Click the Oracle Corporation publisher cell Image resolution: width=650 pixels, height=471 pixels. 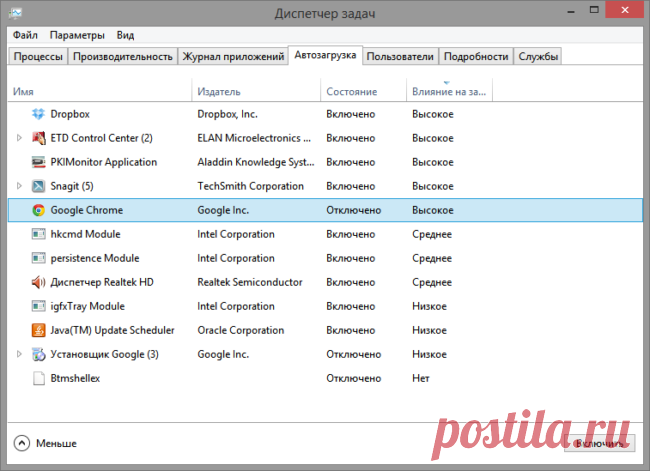coord(241,330)
